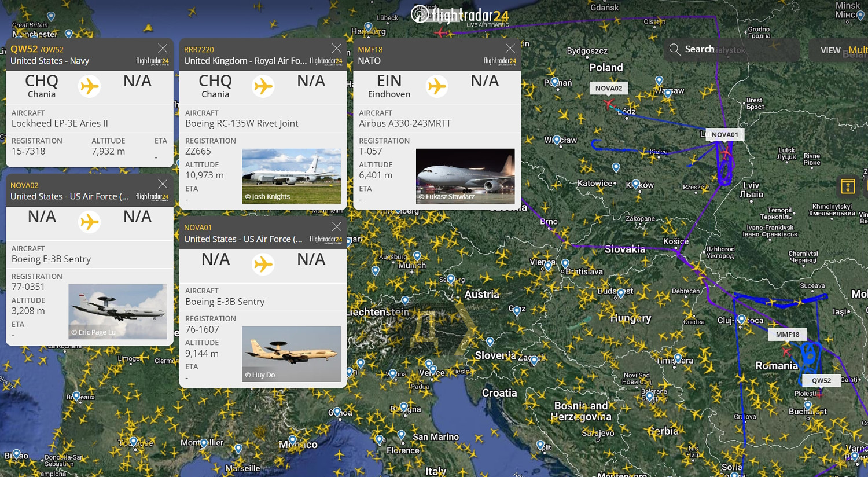This screenshot has height=477, width=868.
Task: Open the NOVA01 E-3B Sentry photo
Action: 291,354
